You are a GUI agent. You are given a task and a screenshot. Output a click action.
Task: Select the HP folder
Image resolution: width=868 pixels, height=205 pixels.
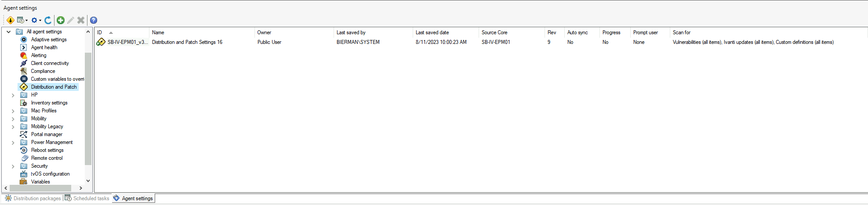(x=34, y=95)
